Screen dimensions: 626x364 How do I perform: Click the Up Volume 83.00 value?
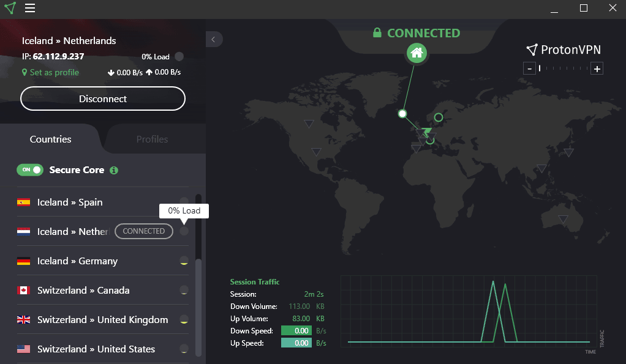pyautogui.click(x=301, y=319)
